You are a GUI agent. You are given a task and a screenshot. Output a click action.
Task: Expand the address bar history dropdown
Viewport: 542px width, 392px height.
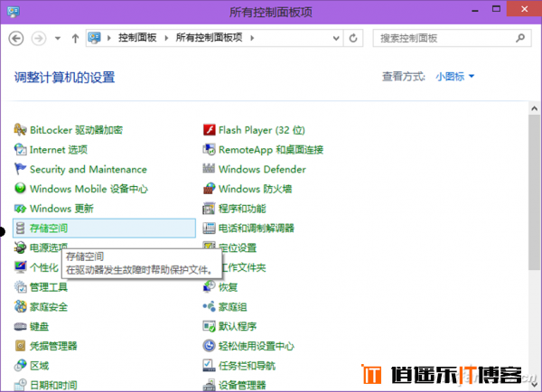pos(336,38)
